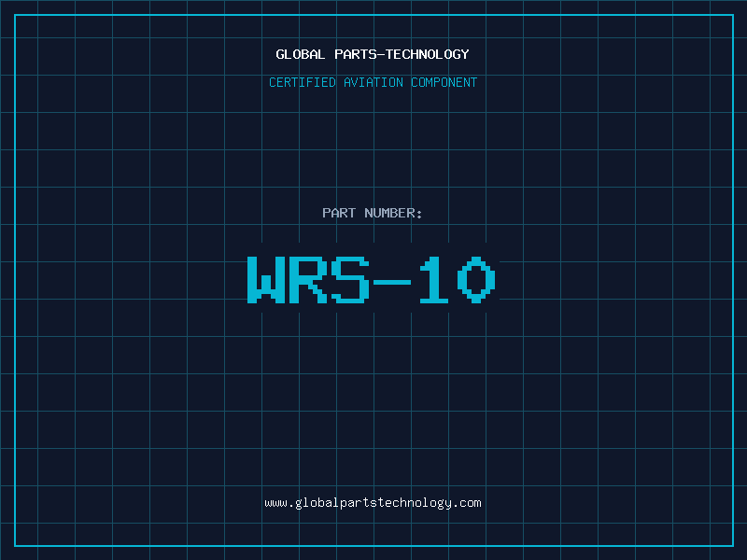Screen dimensions: 747x560
Task: Select the word COMPONENT in the subtitle
Action: pyautogui.click(x=444, y=82)
